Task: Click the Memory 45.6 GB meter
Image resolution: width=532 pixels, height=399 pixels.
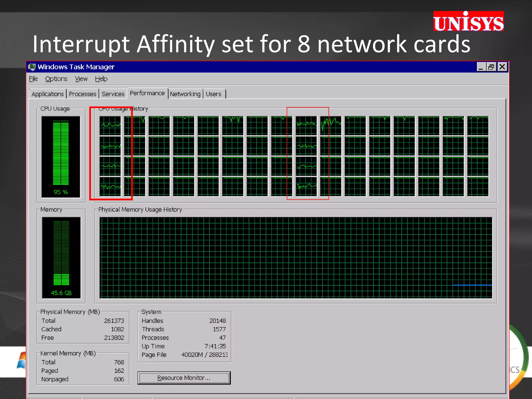Action: pos(61,258)
